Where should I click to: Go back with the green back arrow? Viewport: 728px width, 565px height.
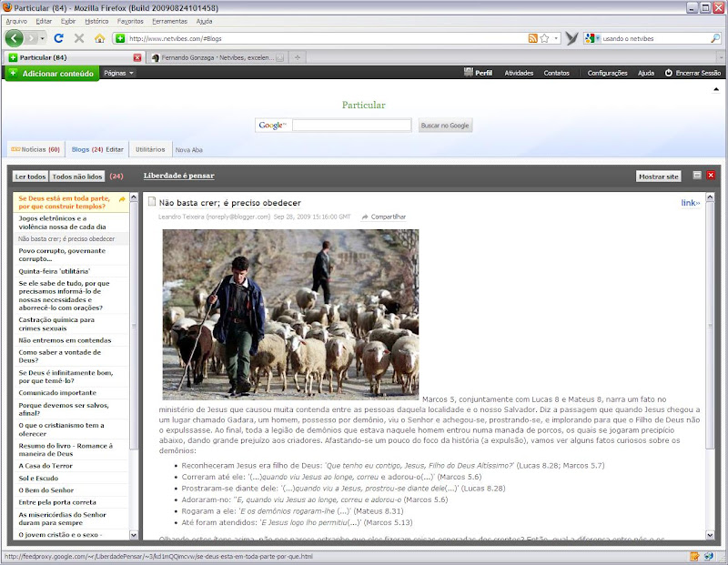tap(15, 38)
